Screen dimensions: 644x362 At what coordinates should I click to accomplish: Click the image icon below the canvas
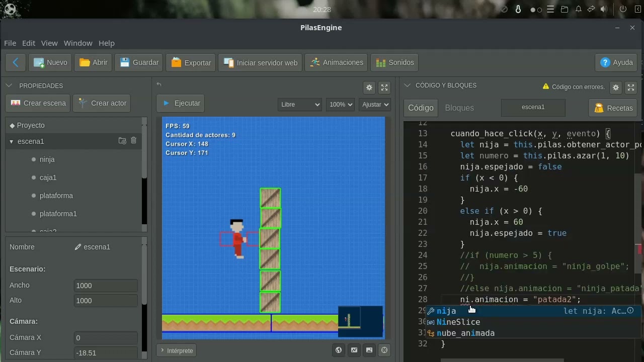369,350
